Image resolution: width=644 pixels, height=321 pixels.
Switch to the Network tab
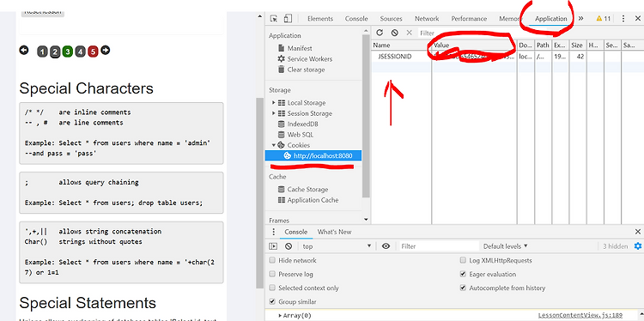[x=427, y=19]
